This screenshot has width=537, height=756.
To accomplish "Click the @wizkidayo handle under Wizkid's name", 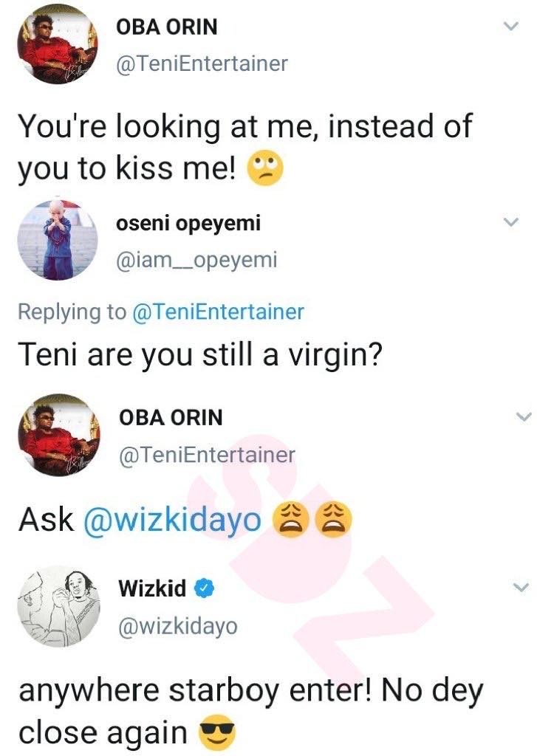I will [178, 626].
